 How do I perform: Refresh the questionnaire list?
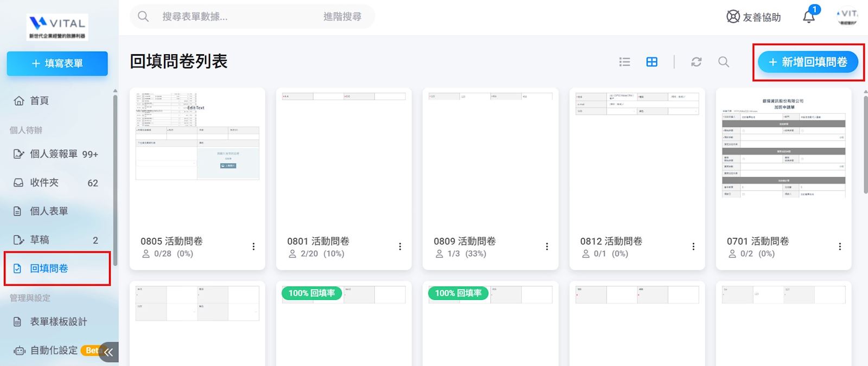pos(696,62)
